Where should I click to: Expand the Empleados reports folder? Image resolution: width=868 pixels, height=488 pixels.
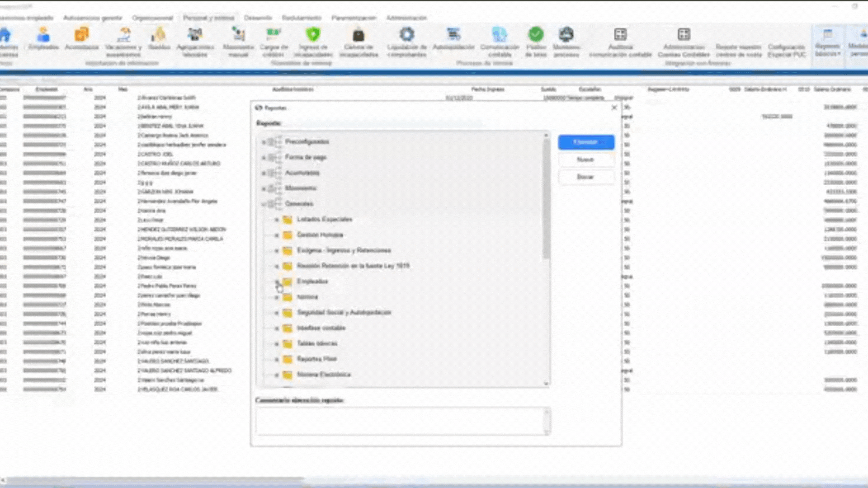point(277,282)
